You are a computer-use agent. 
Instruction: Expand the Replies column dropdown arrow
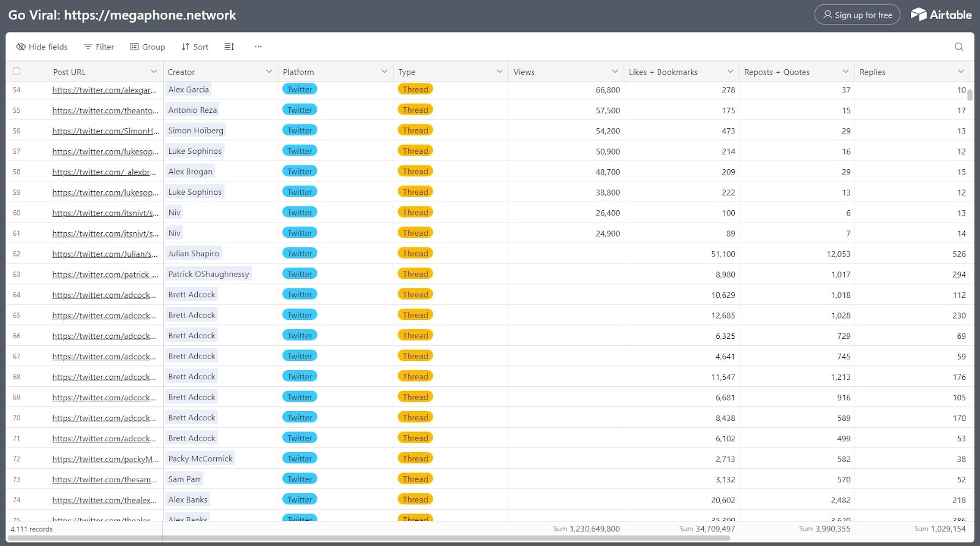pos(960,72)
